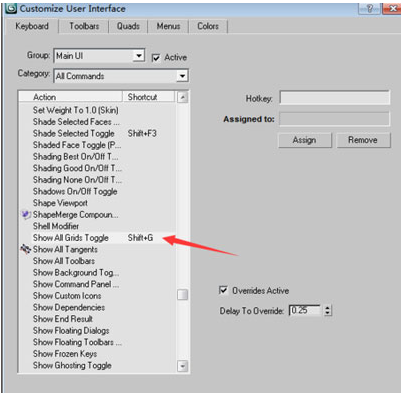Select 'Show All Tangents' action text
403x393 pixels.
point(65,249)
